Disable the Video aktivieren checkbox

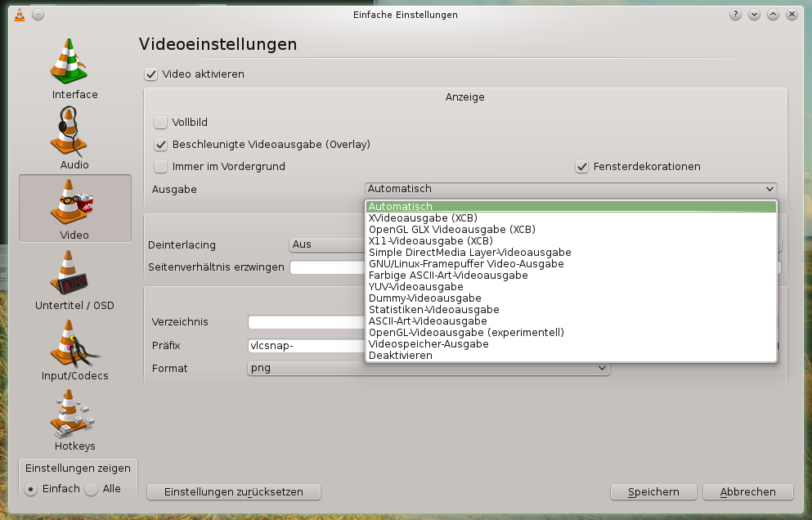tap(150, 74)
